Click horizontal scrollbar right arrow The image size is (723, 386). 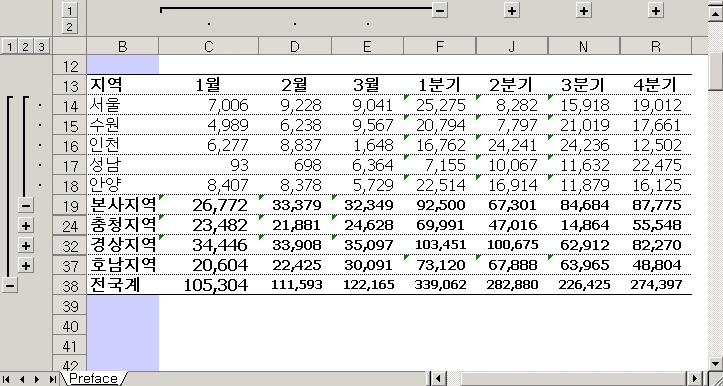[x=695, y=379]
